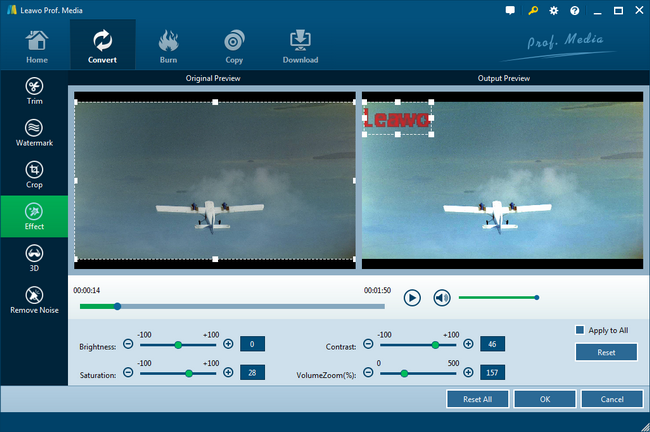Enable the Apply to All checkbox
This screenshot has width=650, height=432.
580,330
